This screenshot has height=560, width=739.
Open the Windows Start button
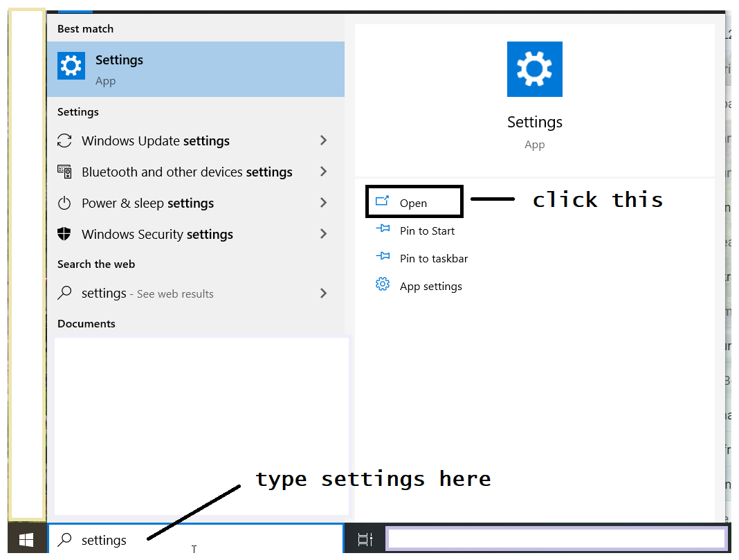pos(26,539)
